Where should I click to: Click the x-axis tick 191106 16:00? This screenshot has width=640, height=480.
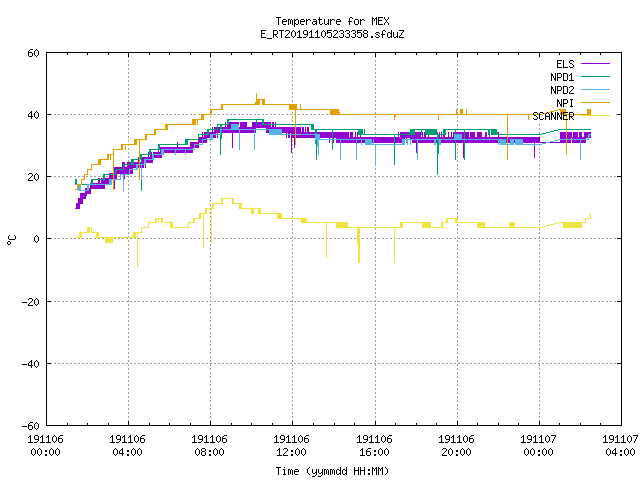[x=374, y=446]
